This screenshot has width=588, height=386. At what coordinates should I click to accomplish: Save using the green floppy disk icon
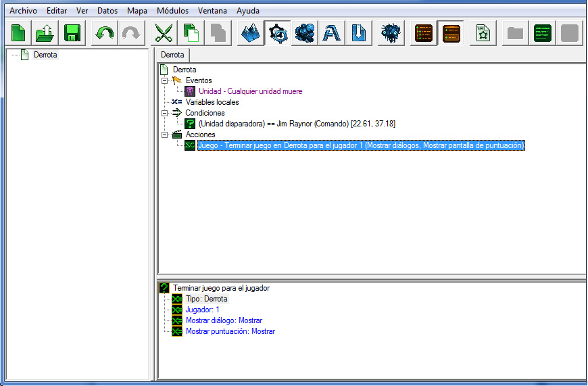[x=72, y=33]
